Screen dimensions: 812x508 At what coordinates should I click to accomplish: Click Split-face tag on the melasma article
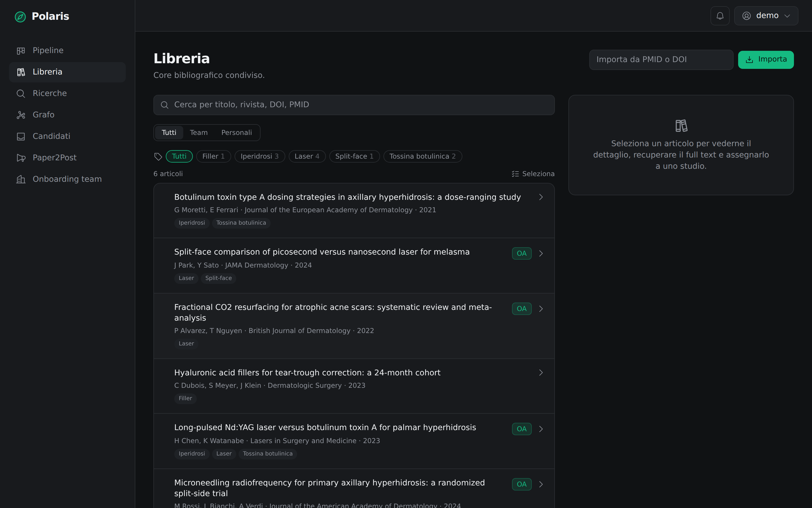(x=219, y=278)
